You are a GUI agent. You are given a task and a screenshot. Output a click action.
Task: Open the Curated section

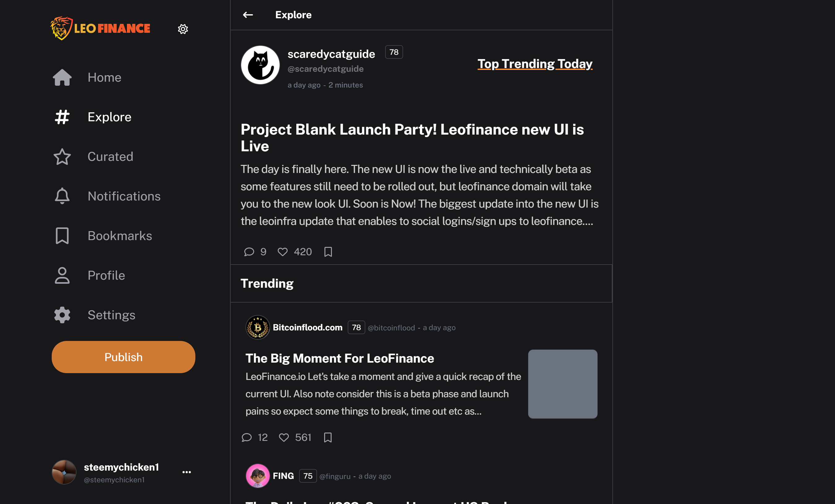tap(93, 157)
